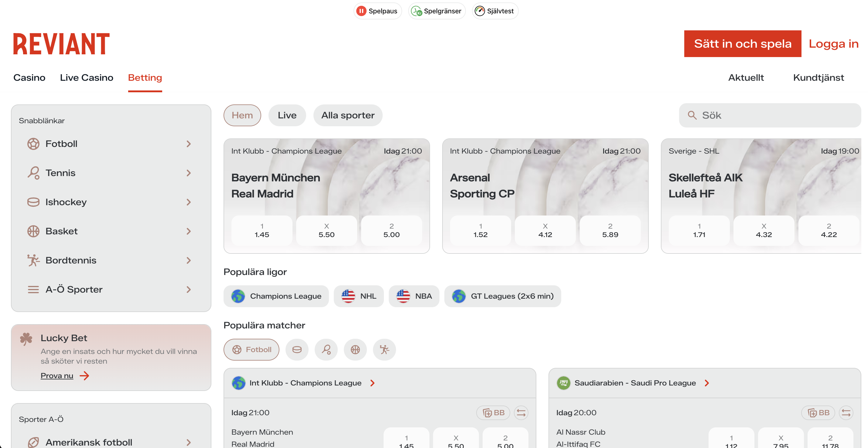Toggle the Fotboll filter chip under Populära matcher
Image resolution: width=868 pixels, height=448 pixels.
(251, 350)
